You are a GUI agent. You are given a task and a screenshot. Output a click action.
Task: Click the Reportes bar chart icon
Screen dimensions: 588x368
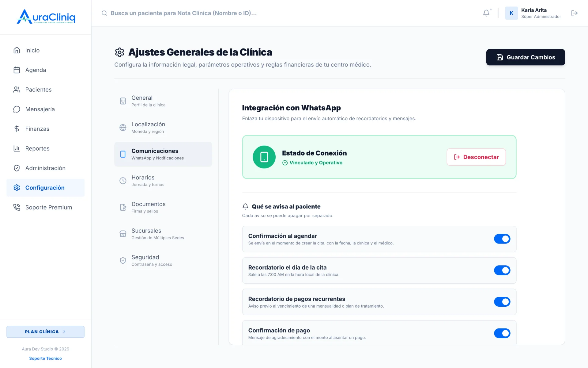tap(17, 148)
